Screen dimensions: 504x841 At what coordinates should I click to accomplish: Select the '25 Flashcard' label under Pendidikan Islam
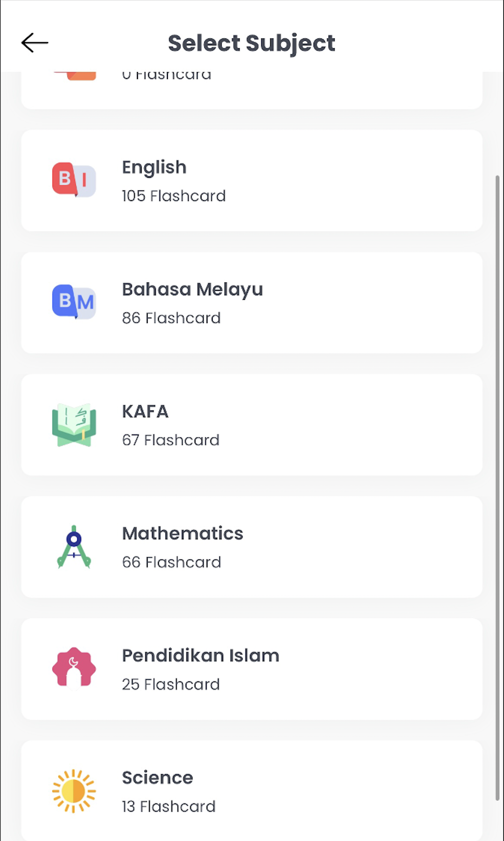pyautogui.click(x=171, y=684)
